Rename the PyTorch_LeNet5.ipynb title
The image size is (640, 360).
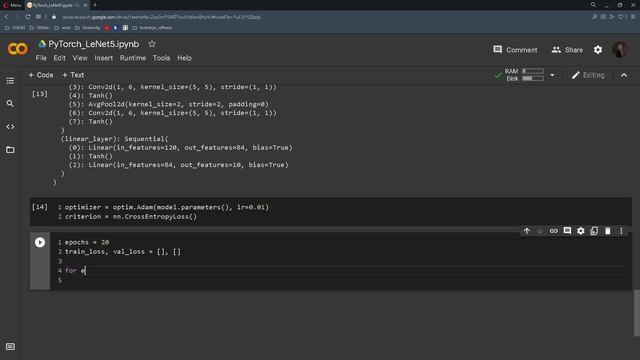93,44
